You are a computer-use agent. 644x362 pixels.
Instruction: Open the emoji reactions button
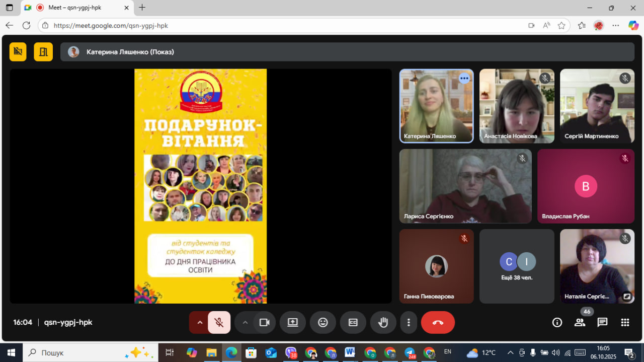pyautogui.click(x=323, y=323)
